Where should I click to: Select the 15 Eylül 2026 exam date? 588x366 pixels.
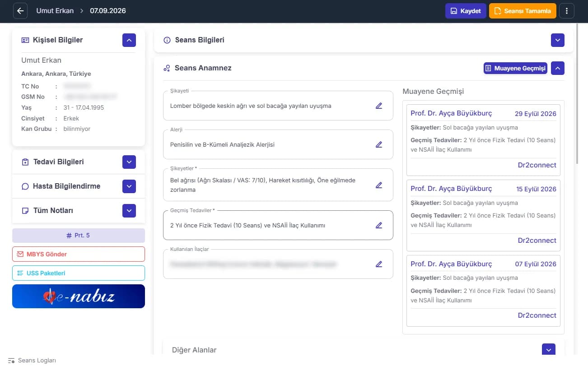point(536,189)
